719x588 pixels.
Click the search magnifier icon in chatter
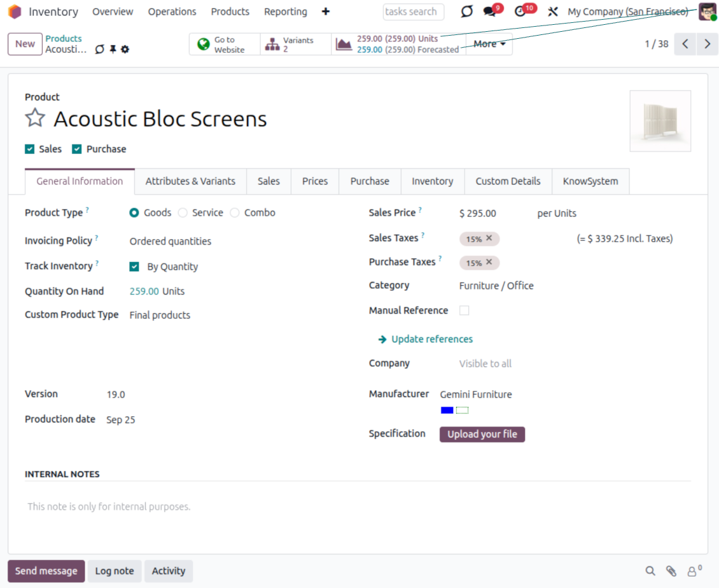coord(650,571)
